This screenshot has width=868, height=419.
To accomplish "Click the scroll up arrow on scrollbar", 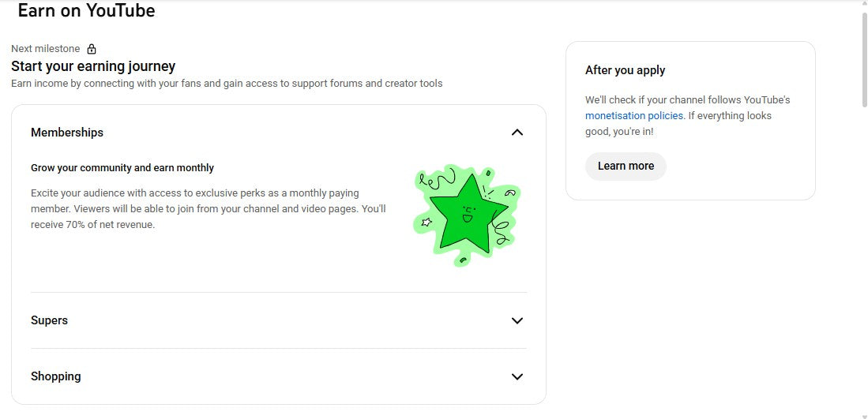I will [862, 5].
